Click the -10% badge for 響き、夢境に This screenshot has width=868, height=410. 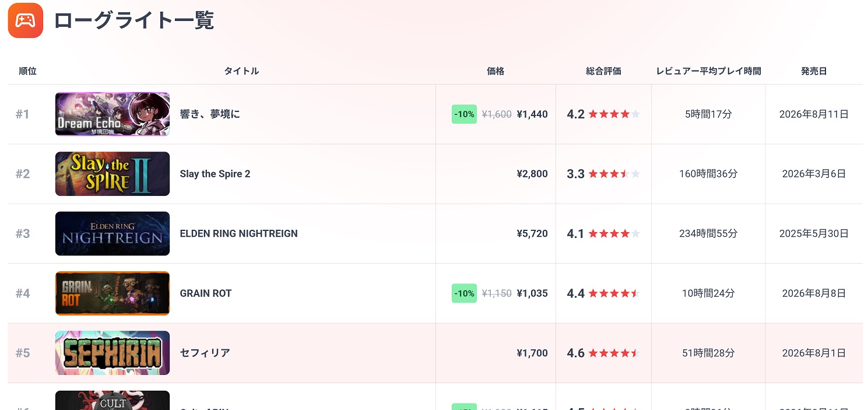click(x=464, y=114)
